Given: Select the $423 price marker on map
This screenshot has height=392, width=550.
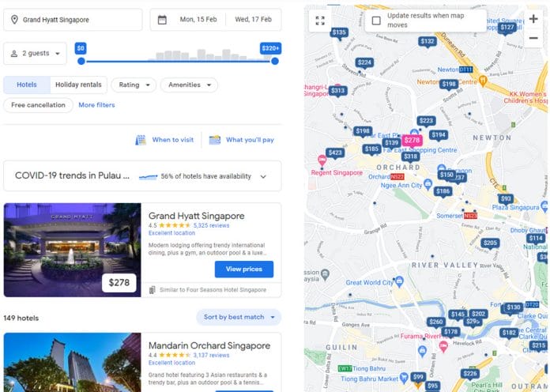Looking at the screenshot, I should point(335,153).
